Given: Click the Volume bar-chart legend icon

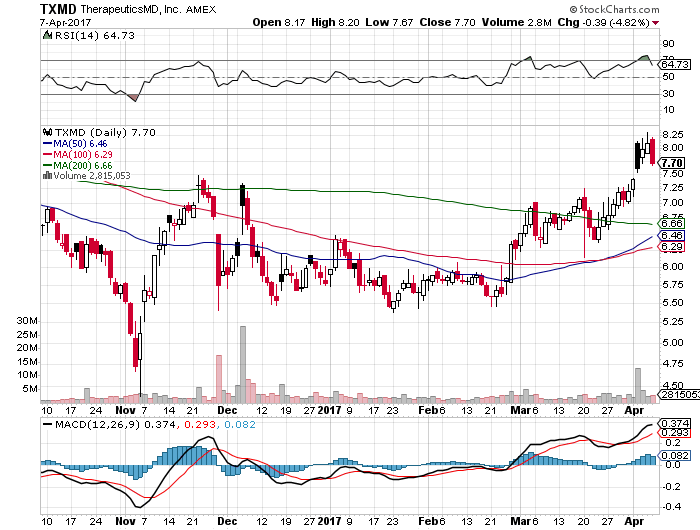Looking at the screenshot, I should [x=46, y=175].
